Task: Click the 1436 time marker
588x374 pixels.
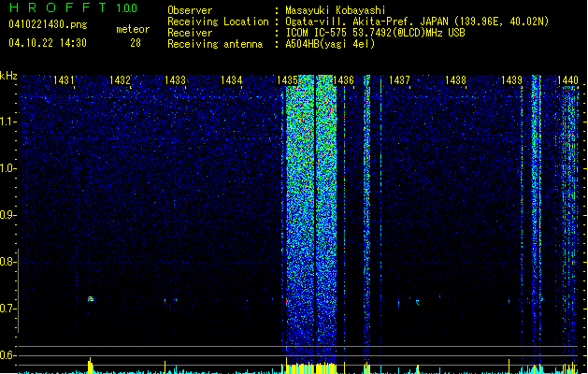Action: click(343, 80)
